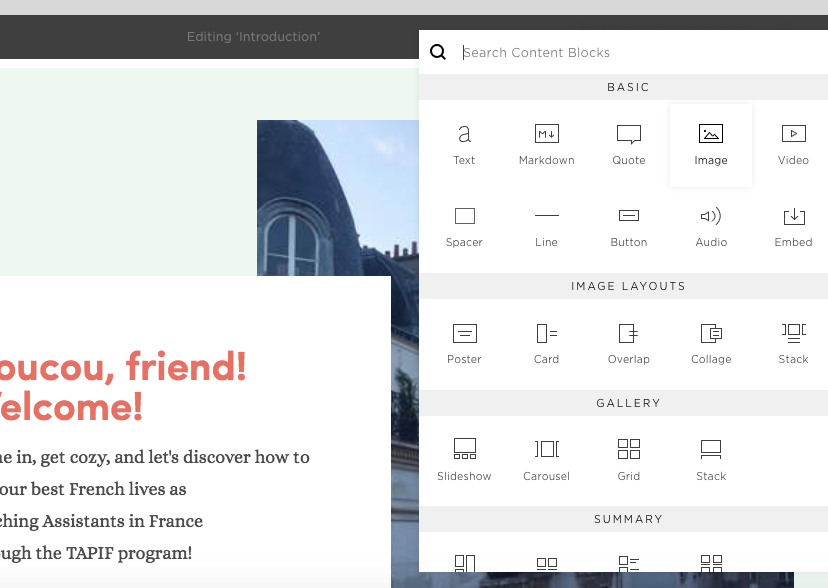
Task: Click the 'Editing Introduction' header label
Action: (253, 36)
